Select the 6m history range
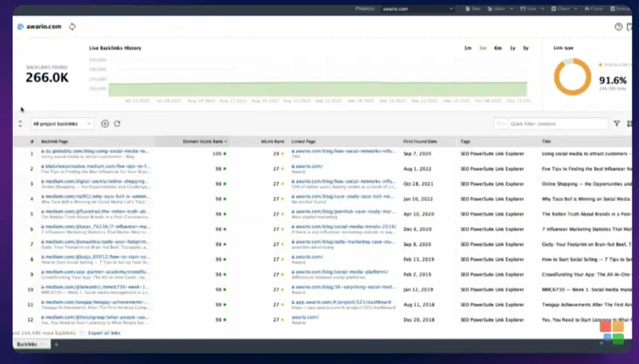 tap(498, 48)
